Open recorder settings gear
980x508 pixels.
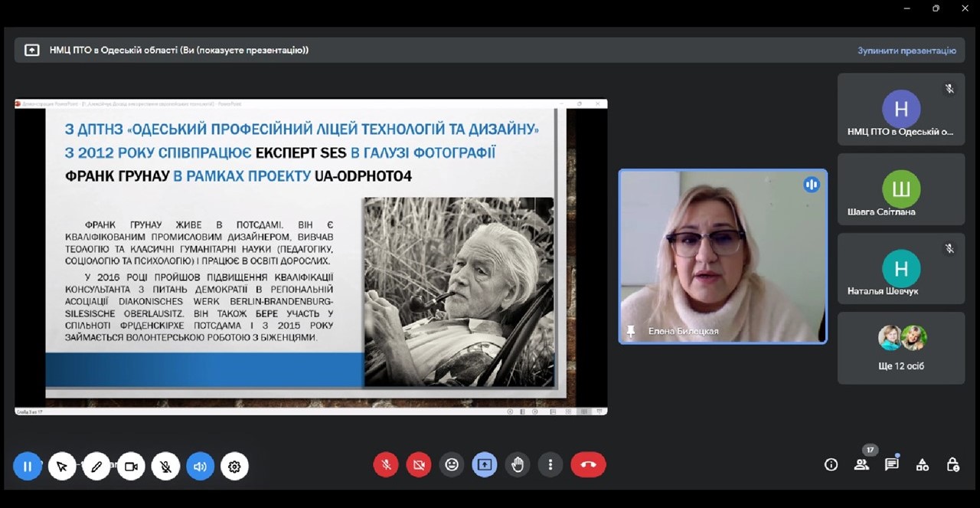(x=234, y=466)
